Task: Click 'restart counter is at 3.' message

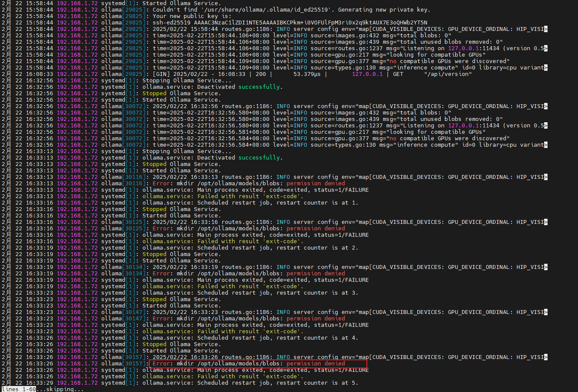Action: click(x=317, y=292)
